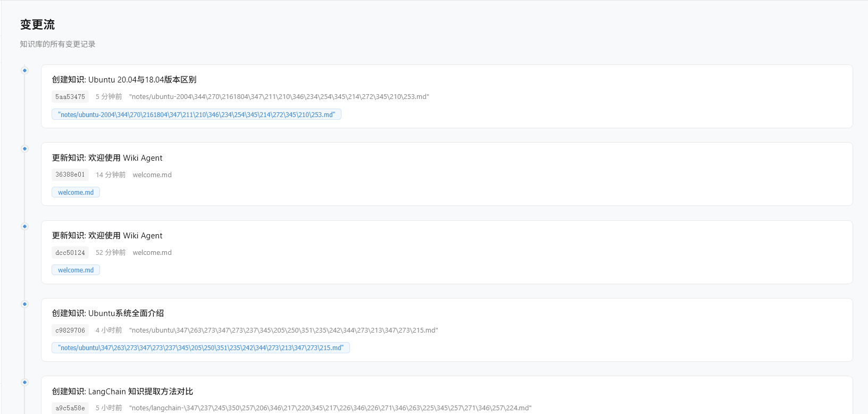Select timeline marker beside commit 36388e01
868x414 pixels.
point(24,148)
